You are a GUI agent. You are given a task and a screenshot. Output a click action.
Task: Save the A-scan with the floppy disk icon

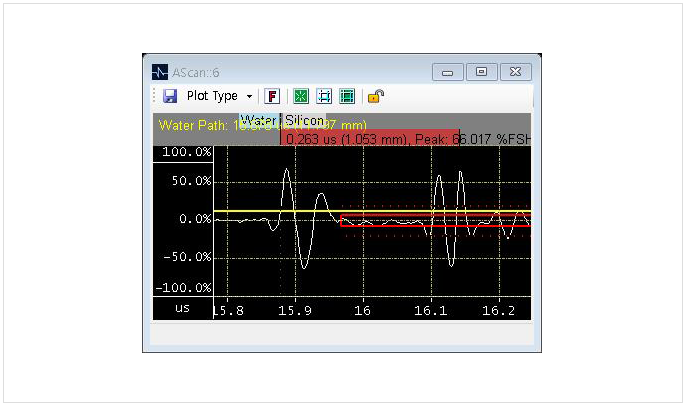pos(170,96)
